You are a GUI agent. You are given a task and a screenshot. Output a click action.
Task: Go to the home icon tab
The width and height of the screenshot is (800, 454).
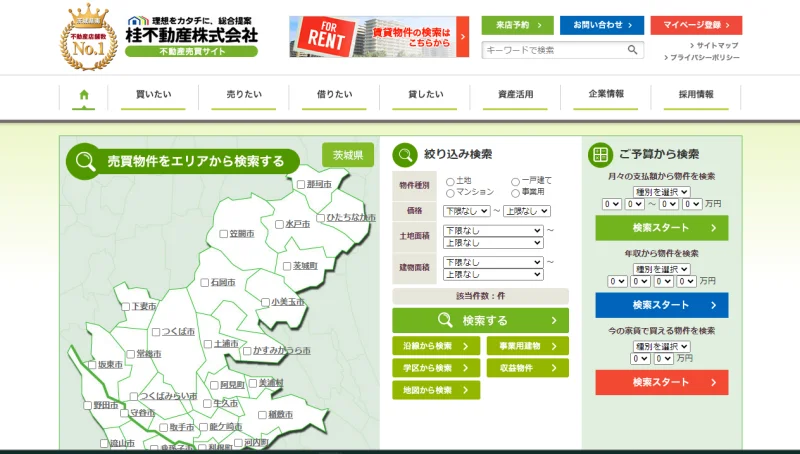tap(84, 95)
